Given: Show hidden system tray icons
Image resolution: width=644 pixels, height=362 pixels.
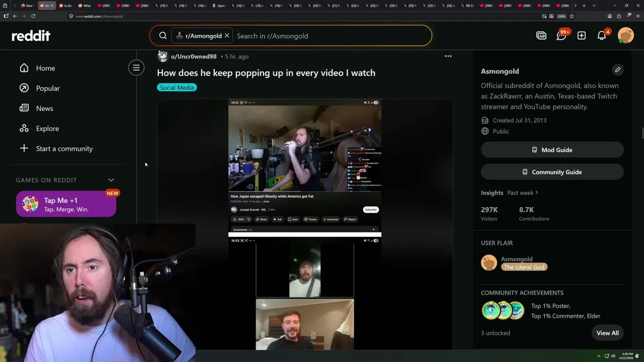Looking at the screenshot, I should pos(599,356).
